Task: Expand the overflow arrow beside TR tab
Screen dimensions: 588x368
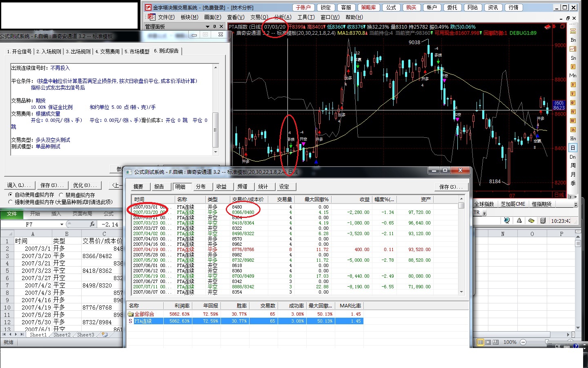Action: coord(484,213)
